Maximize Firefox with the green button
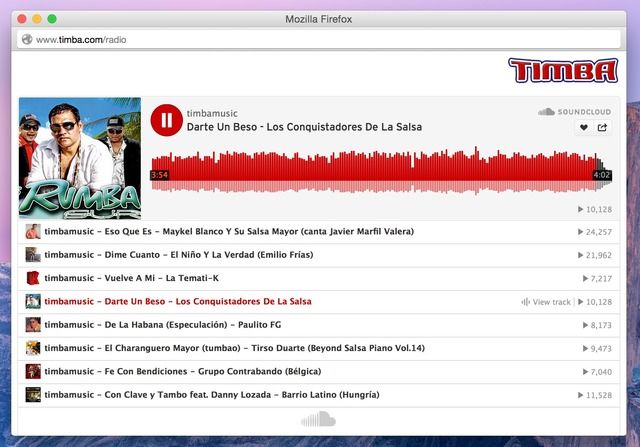Viewport: 640px width, 447px height. pyautogui.click(x=52, y=19)
